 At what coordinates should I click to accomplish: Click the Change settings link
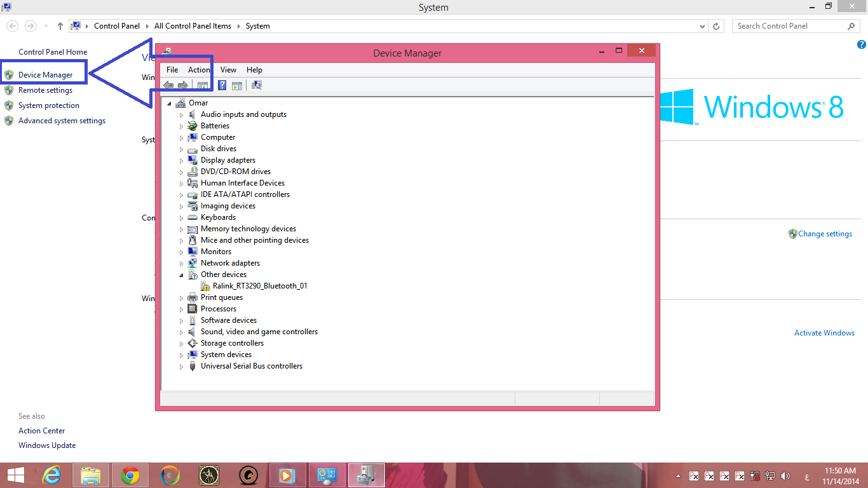coord(825,234)
